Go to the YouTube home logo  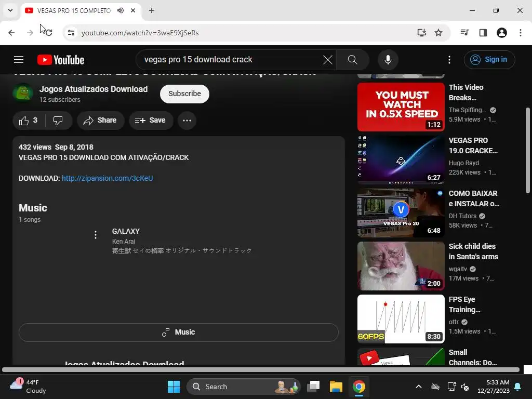[x=61, y=60]
